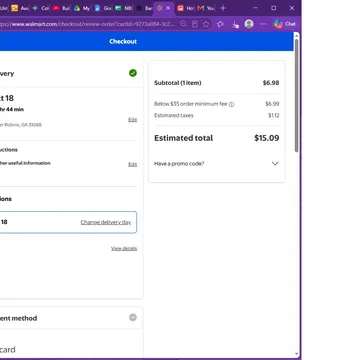Click the extensions icon beside the profile avatar
360x360 pixels.
coord(235,24)
